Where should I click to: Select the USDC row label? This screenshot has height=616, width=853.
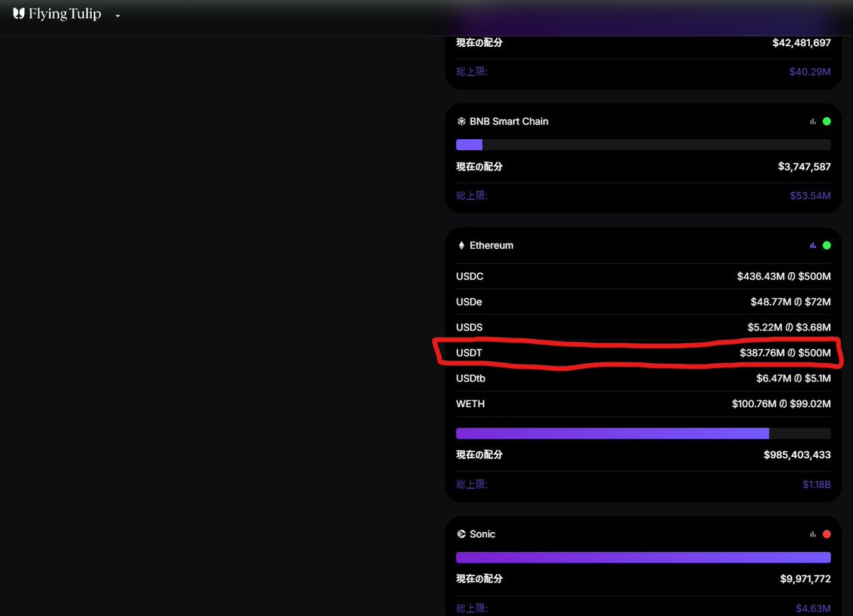point(470,276)
